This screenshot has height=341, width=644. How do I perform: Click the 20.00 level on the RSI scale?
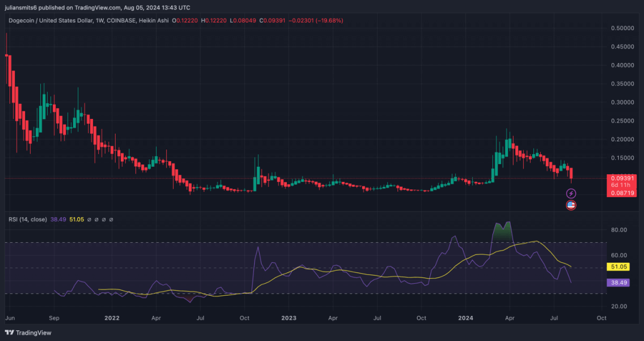[619, 306]
